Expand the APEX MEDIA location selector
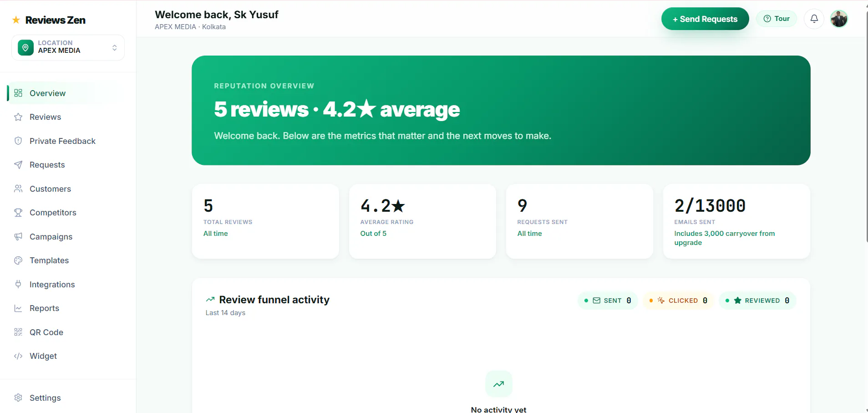The image size is (868, 413). coord(68,47)
